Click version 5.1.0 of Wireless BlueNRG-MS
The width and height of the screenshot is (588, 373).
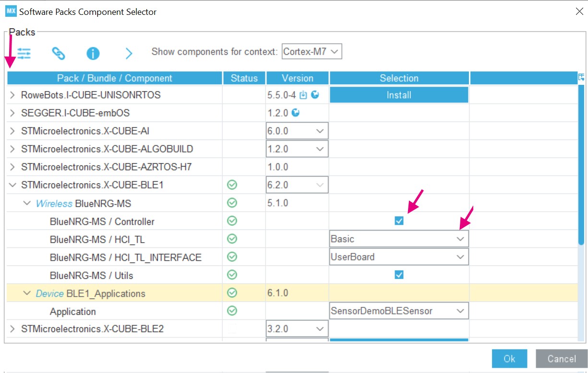pyautogui.click(x=278, y=203)
